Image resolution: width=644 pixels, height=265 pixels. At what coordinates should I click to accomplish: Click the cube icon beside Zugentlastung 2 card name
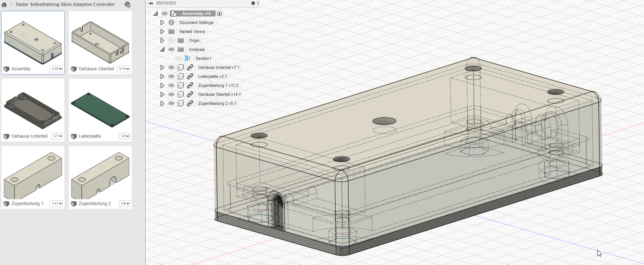[74, 204]
